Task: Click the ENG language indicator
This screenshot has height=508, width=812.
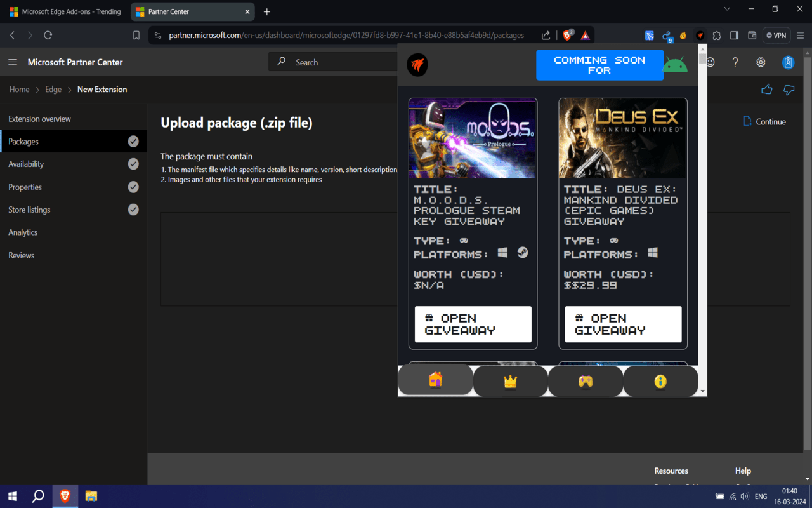Action: coord(761,497)
